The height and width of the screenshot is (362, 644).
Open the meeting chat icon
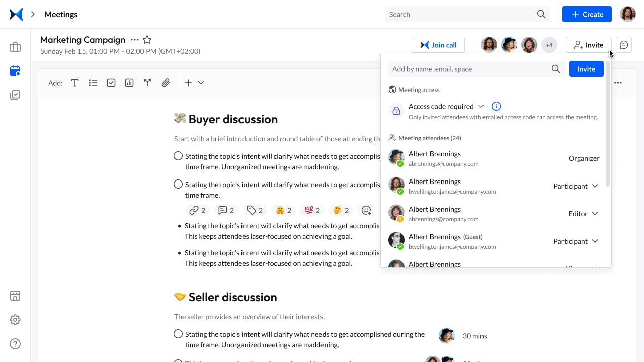624,45
